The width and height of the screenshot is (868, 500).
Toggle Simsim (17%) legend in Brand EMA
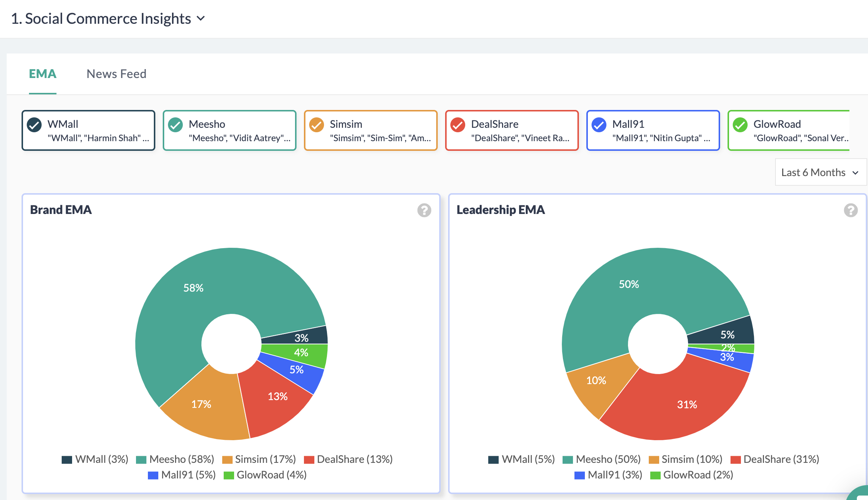(x=259, y=460)
